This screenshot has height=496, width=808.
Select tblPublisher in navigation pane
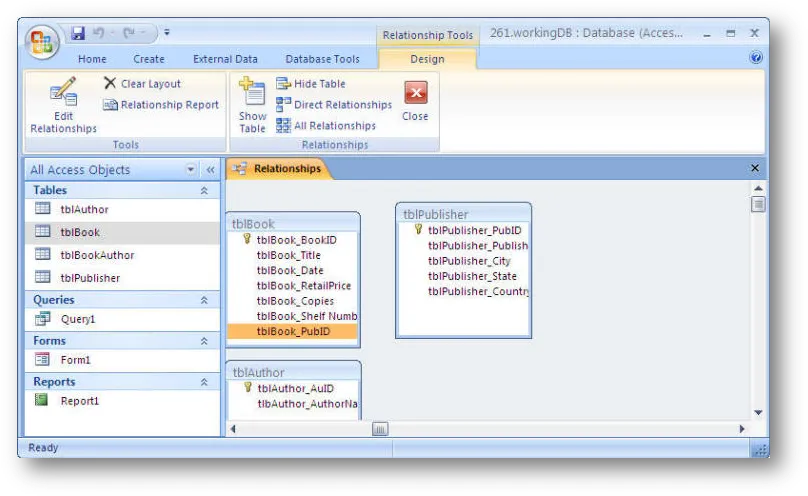tap(122, 278)
